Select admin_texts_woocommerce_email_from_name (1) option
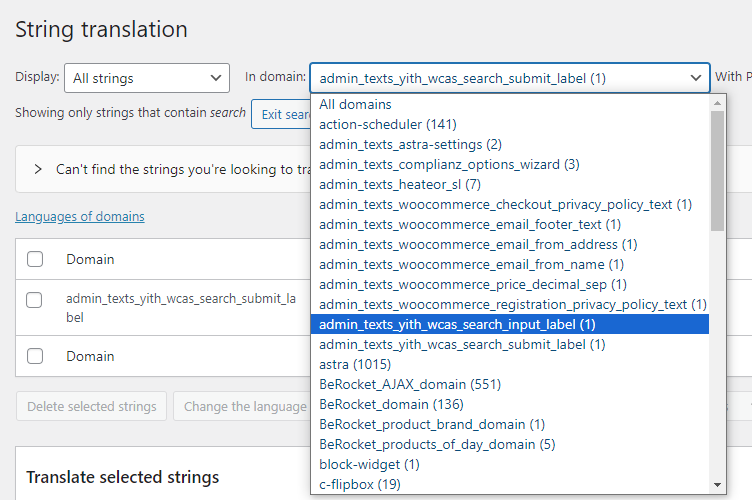This screenshot has width=752, height=500. coord(509,265)
